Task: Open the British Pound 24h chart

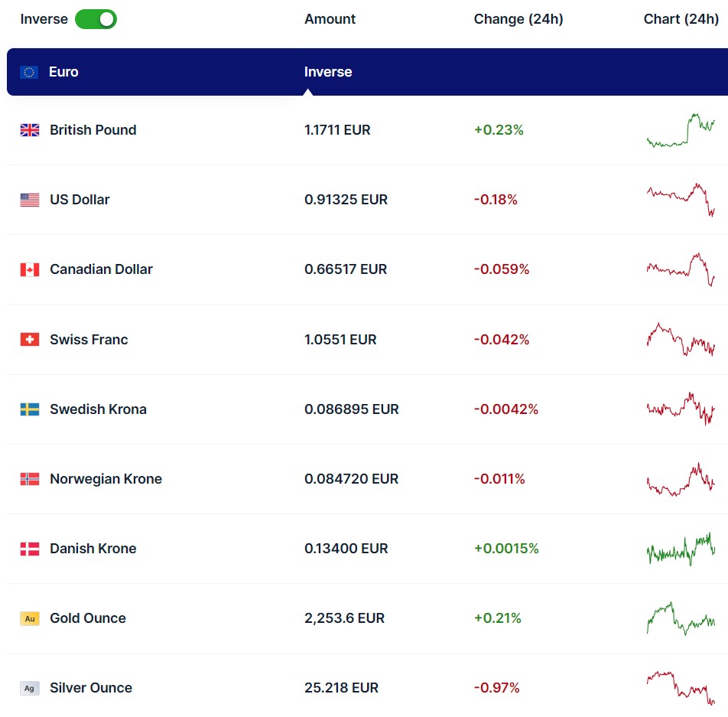Action: (681, 130)
